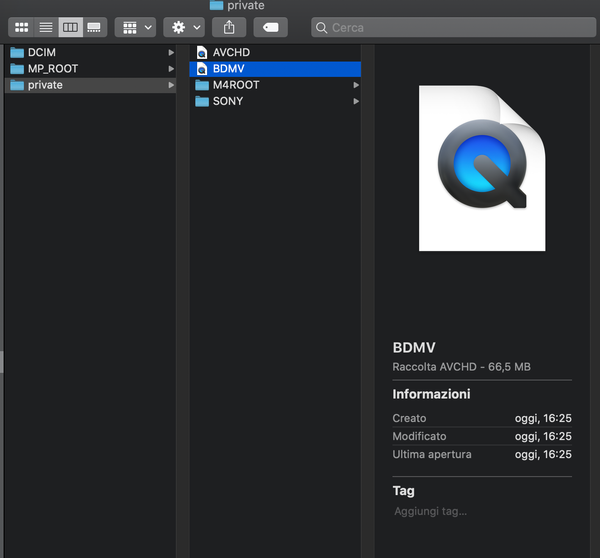Select the DCIM folder
Viewport: 600px width, 558px height.
[x=41, y=52]
